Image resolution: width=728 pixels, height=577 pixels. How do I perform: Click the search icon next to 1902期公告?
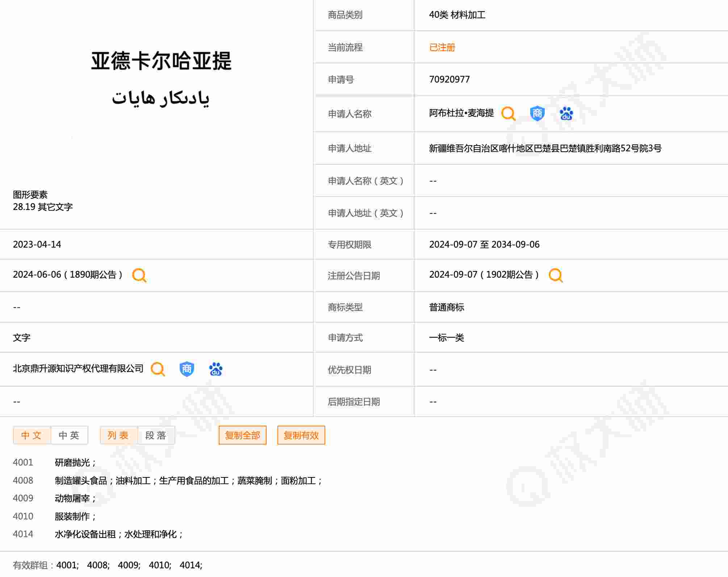556,275
